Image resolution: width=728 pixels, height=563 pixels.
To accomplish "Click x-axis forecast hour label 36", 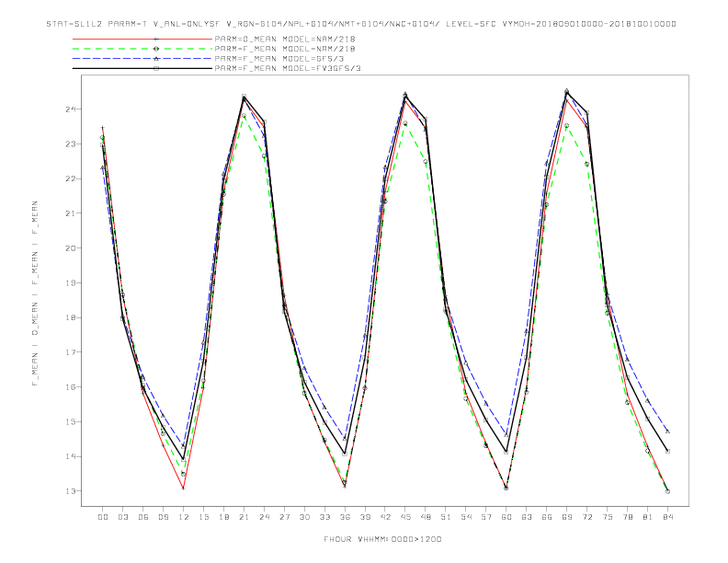I will (345, 517).
